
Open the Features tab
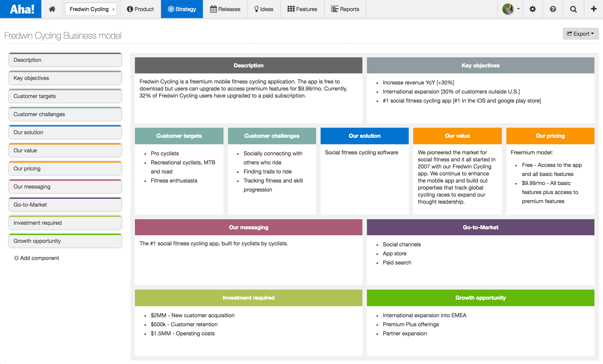[x=302, y=9]
